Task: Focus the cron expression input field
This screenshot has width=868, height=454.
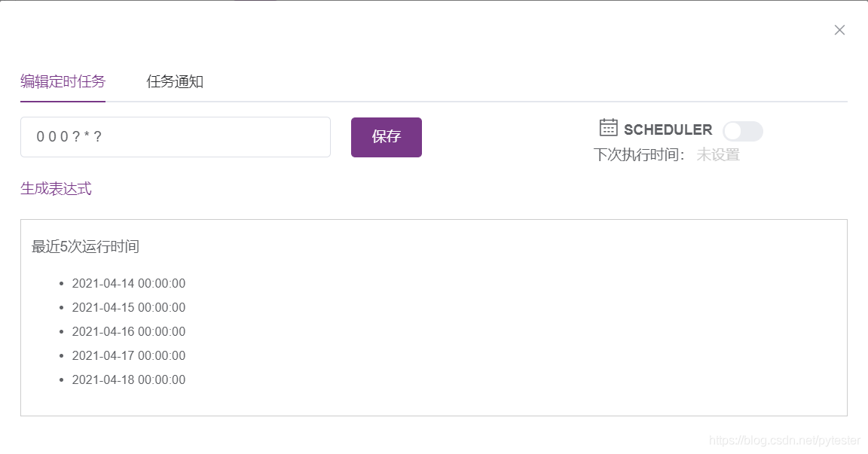Action: pos(176,137)
